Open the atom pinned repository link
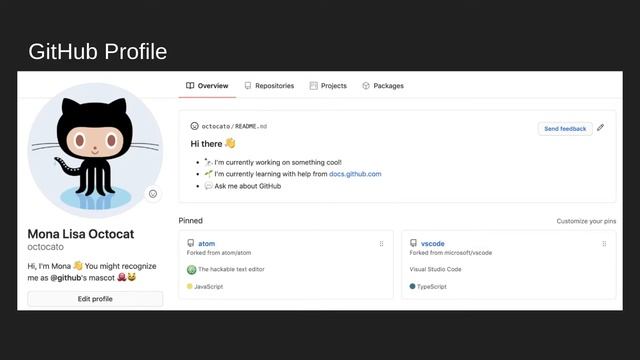The width and height of the screenshot is (640, 360). (x=207, y=244)
